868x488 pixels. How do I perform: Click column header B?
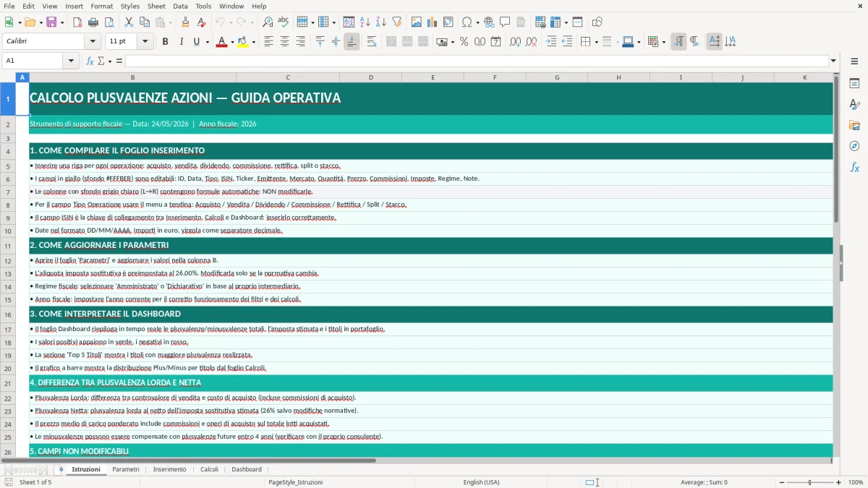132,77
